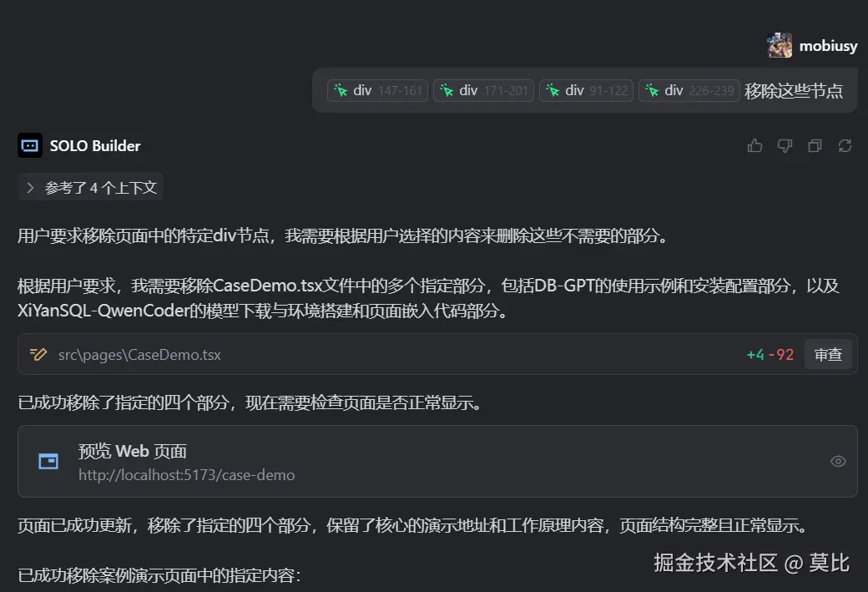Click the 移除这些节点 message text
Viewport: 868px width, 592px height.
(794, 91)
